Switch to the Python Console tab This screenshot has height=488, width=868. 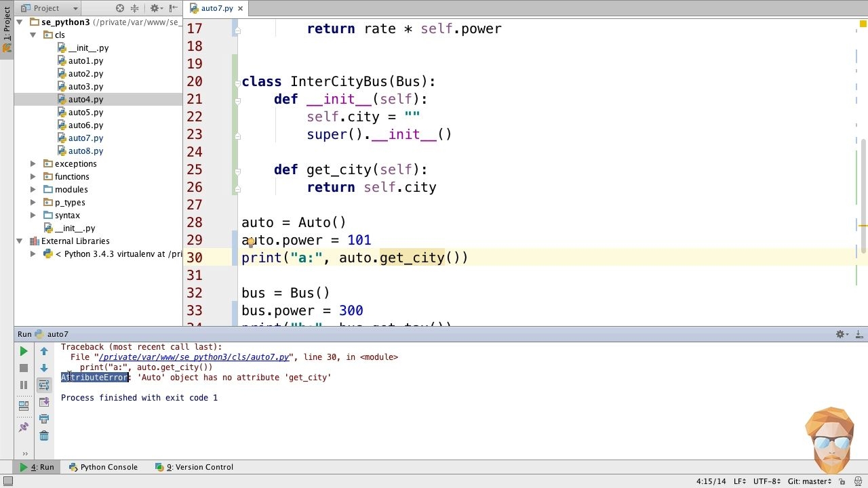[x=103, y=467]
